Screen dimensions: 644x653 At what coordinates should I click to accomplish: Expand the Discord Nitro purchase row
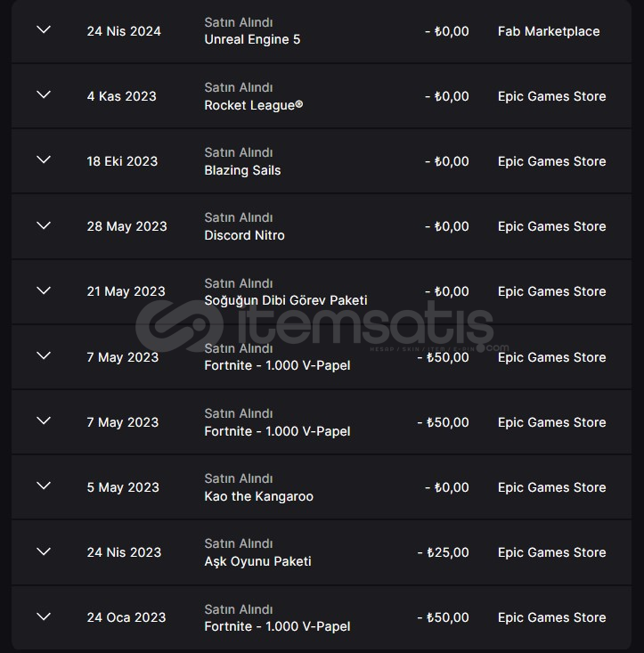[x=43, y=225]
